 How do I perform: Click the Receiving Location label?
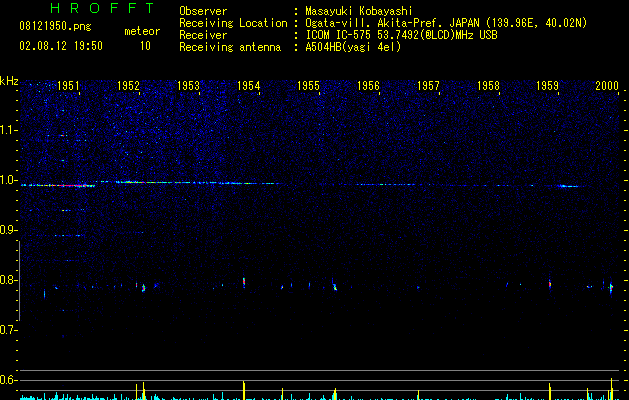click(x=233, y=23)
